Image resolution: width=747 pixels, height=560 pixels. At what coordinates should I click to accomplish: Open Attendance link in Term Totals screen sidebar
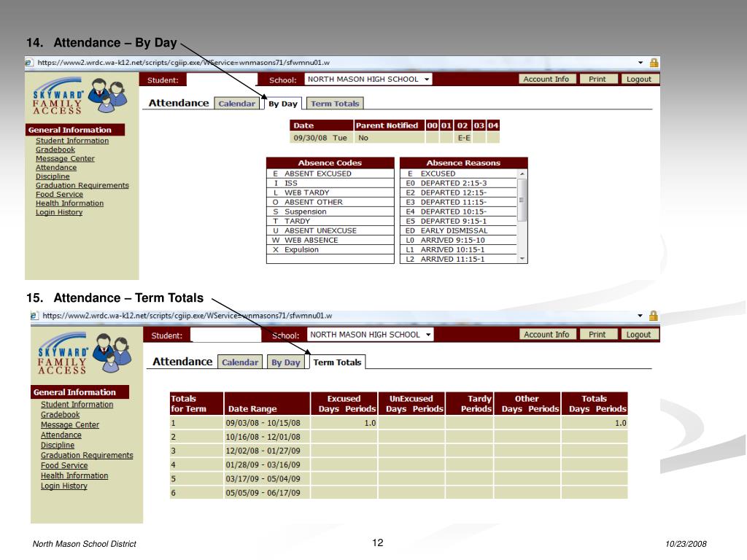pos(61,435)
